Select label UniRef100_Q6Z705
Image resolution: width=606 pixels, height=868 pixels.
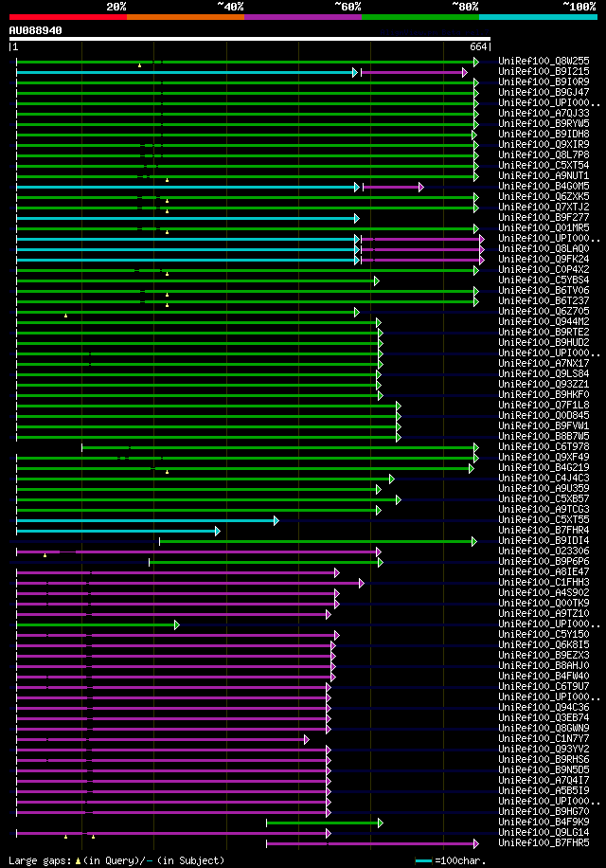tap(544, 312)
